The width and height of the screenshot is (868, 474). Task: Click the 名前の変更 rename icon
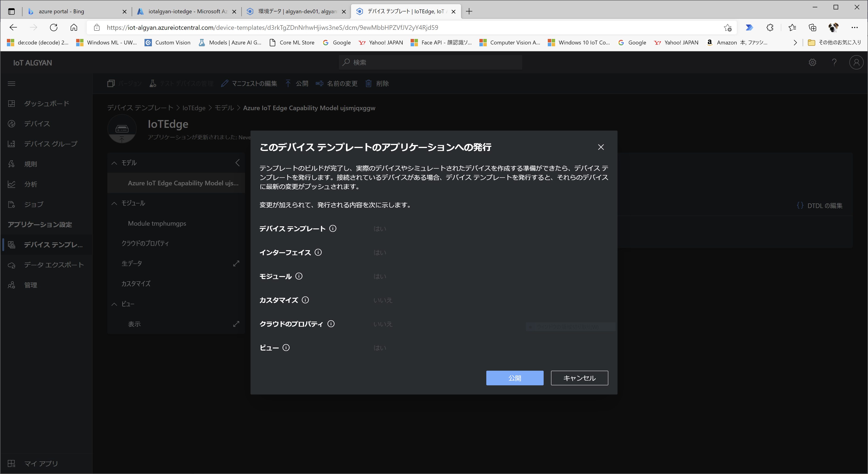coord(320,83)
